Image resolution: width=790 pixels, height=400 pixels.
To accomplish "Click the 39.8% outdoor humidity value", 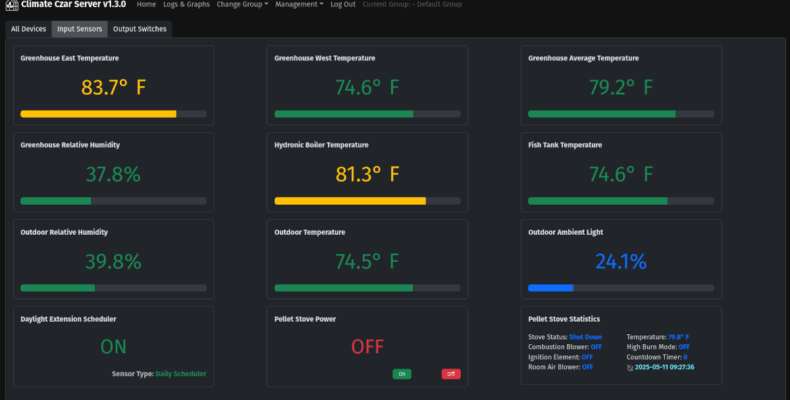I will tap(113, 262).
